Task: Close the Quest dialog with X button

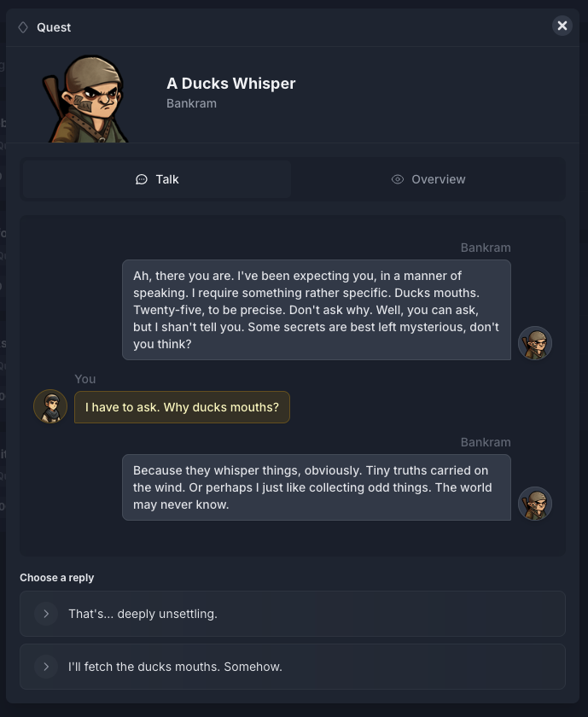Action: (x=562, y=26)
